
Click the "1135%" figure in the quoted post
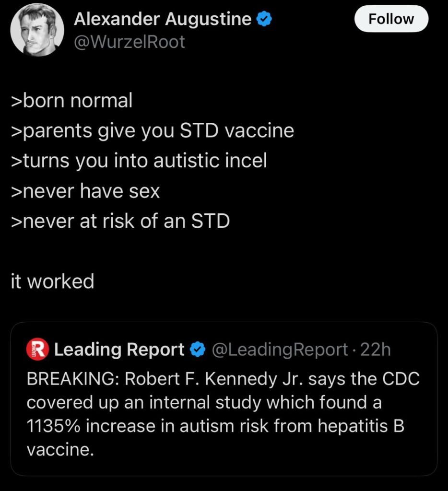[x=52, y=426]
